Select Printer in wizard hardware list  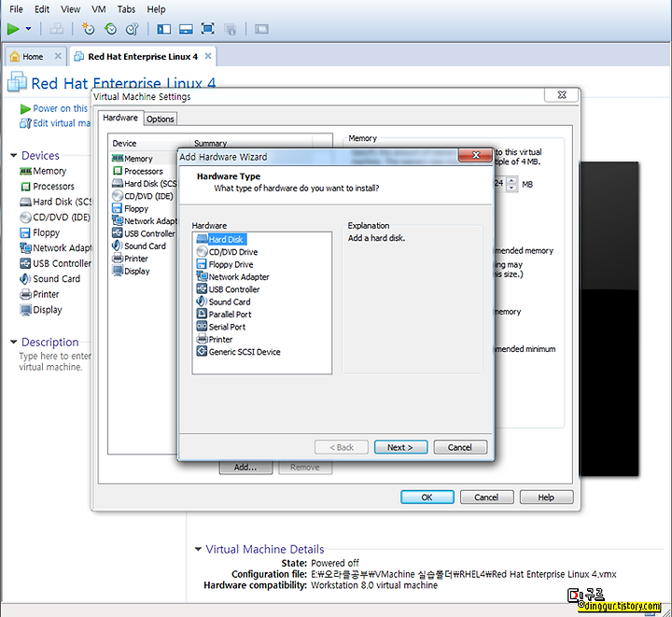point(215,339)
